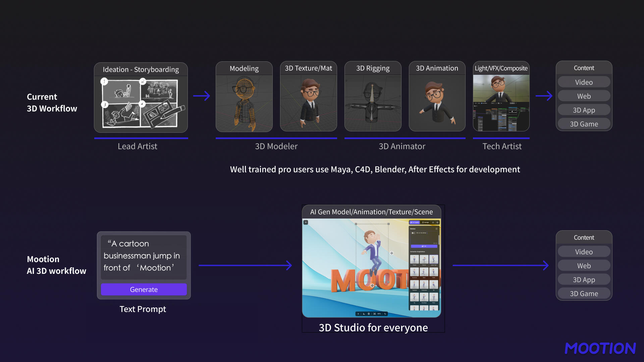Click the undo arrow in studio bottom toolbar

(x=385, y=314)
